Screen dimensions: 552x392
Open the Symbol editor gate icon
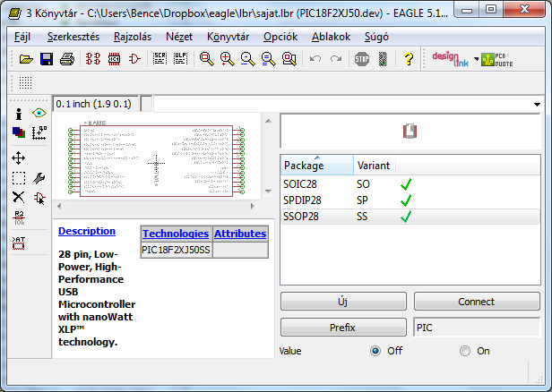134,59
